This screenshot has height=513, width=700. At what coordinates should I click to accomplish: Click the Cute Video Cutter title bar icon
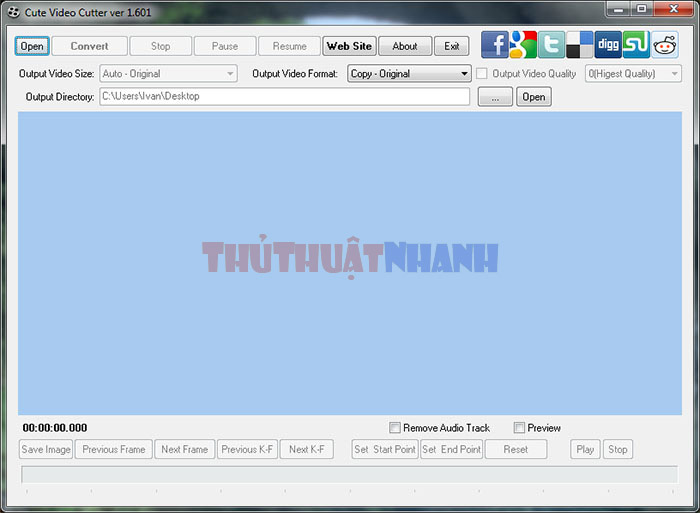(x=14, y=12)
